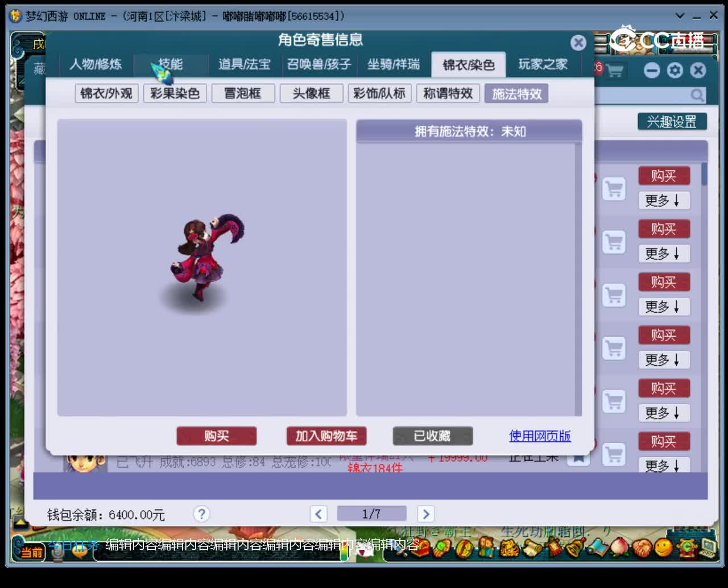
Task: Select the 施法特效 sub-tab
Action: pyautogui.click(x=516, y=93)
